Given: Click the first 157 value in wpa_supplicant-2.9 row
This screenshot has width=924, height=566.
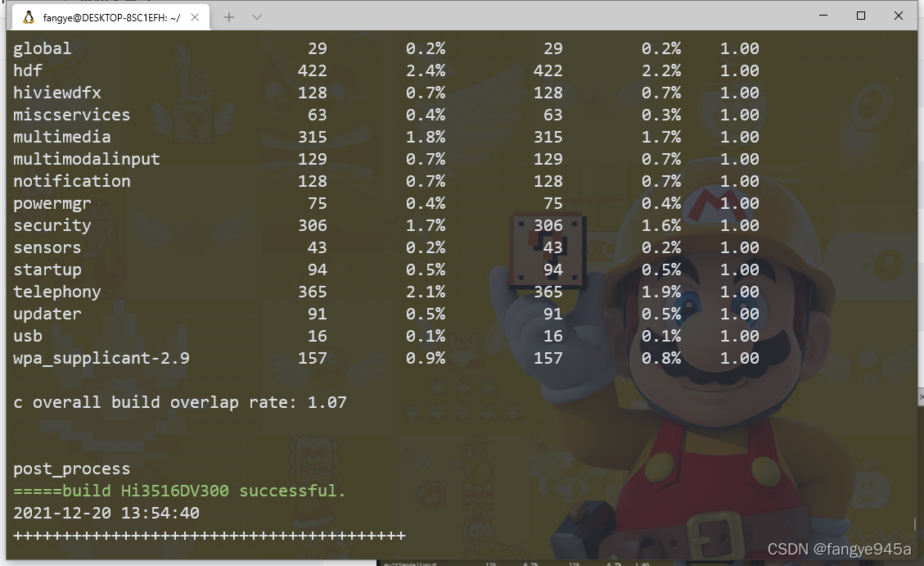Looking at the screenshot, I should (313, 358).
